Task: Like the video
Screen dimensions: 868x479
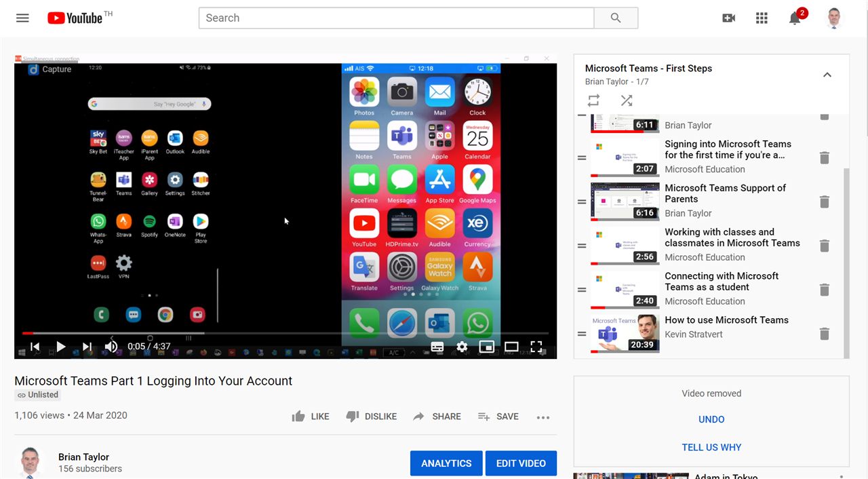Action: coord(311,417)
